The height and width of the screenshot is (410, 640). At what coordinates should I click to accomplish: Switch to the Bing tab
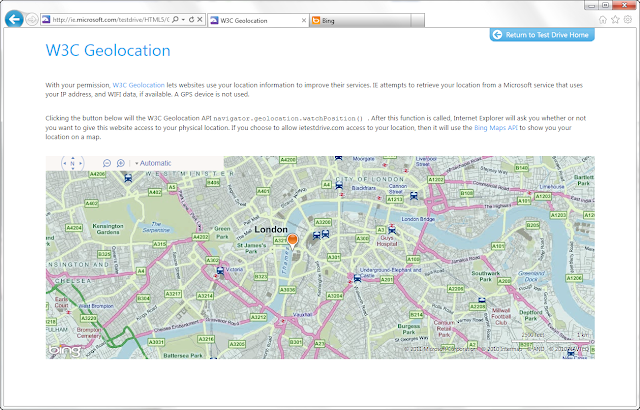[x=360, y=20]
